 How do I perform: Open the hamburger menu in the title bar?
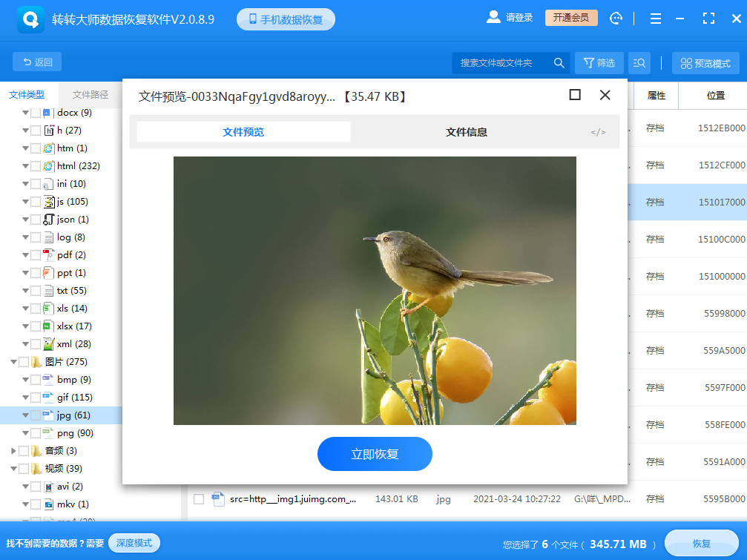click(655, 19)
